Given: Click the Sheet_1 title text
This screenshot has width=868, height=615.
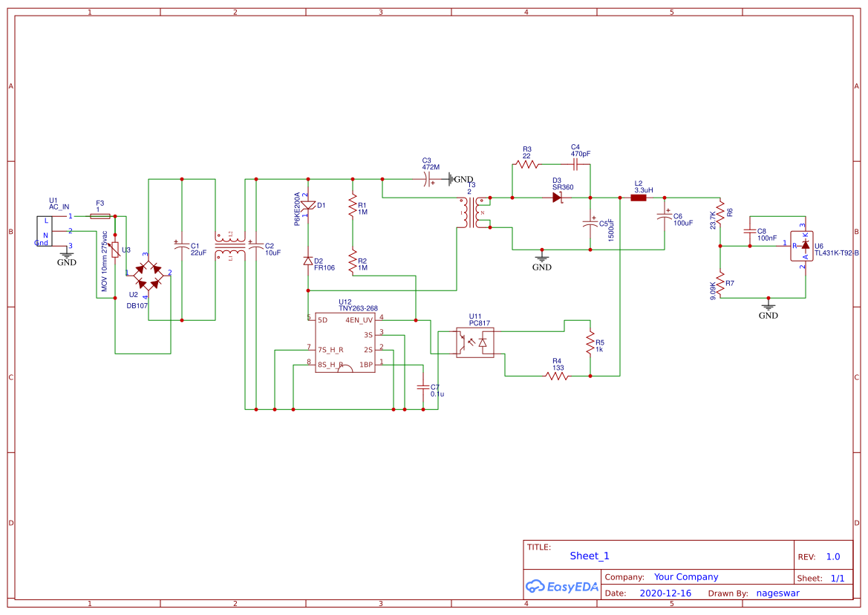Looking at the screenshot, I should point(587,556).
